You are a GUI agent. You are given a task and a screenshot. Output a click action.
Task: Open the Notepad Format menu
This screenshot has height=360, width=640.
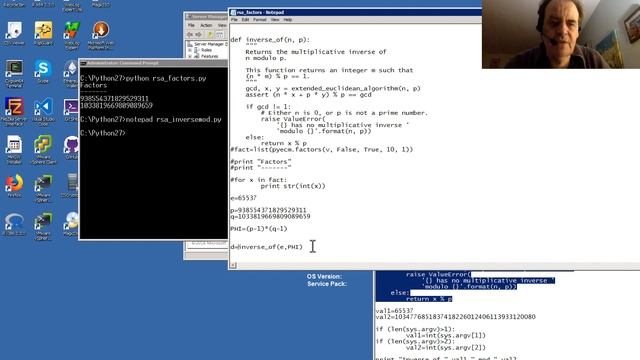pos(260,20)
